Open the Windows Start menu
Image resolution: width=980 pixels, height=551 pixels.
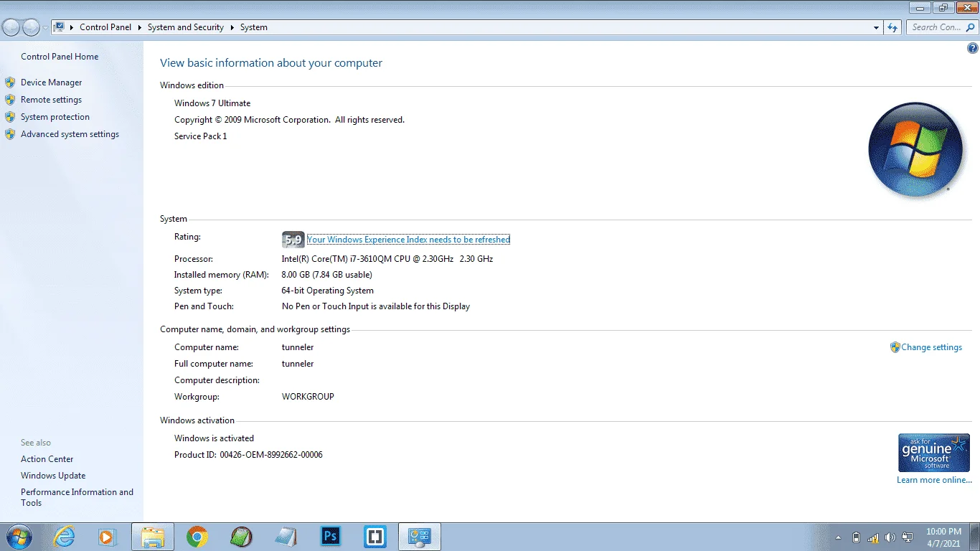coord(19,537)
